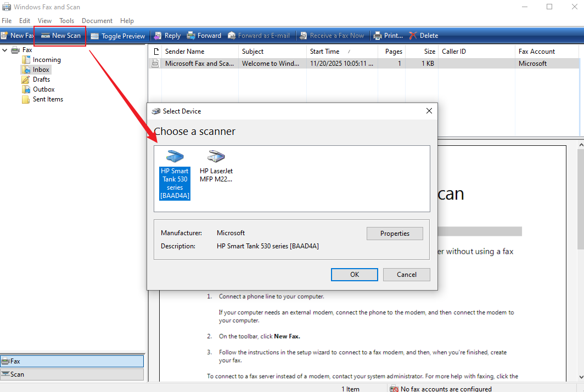The image size is (584, 392).
Task: Open the Print option from the toolbar
Action: [388, 35]
